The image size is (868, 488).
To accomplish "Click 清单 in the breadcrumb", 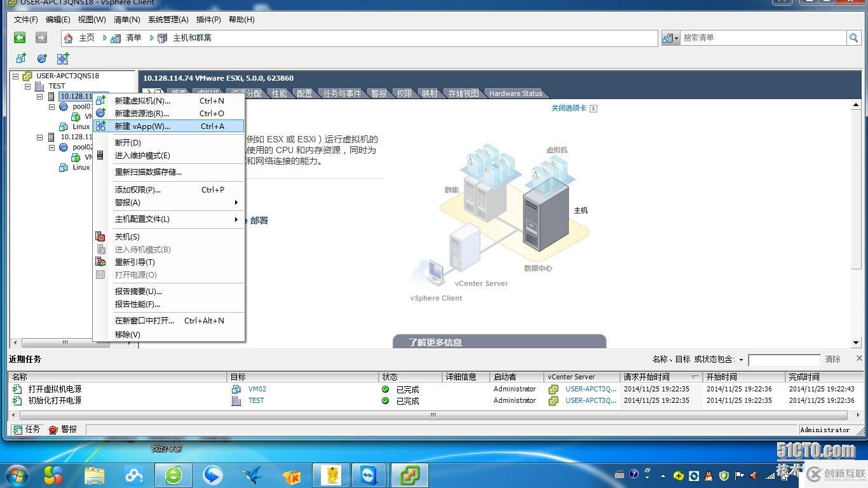I will point(133,38).
